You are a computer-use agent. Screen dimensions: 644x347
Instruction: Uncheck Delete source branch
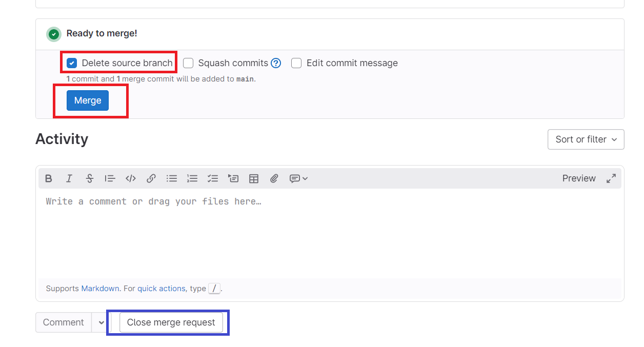(71, 63)
